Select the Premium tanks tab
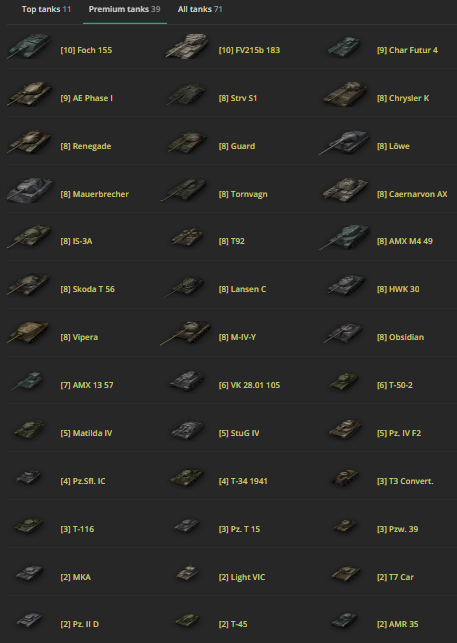Image resolution: width=457 pixels, height=643 pixels. click(x=124, y=9)
